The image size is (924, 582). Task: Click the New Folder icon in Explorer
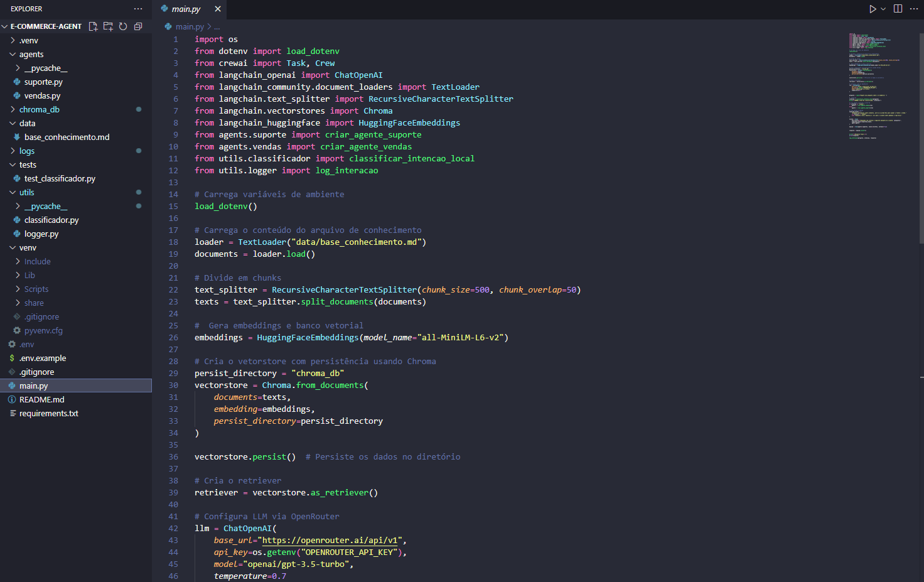108,26
